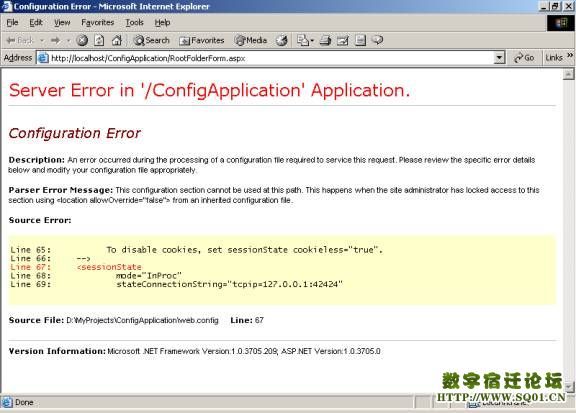Click the 'Version Information:' label

coord(57,351)
